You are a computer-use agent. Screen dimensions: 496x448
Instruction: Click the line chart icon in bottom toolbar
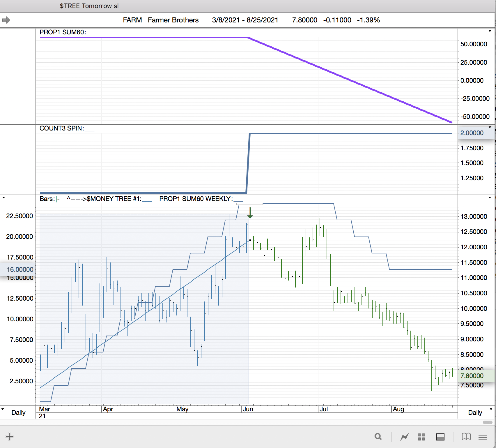pyautogui.click(x=404, y=437)
